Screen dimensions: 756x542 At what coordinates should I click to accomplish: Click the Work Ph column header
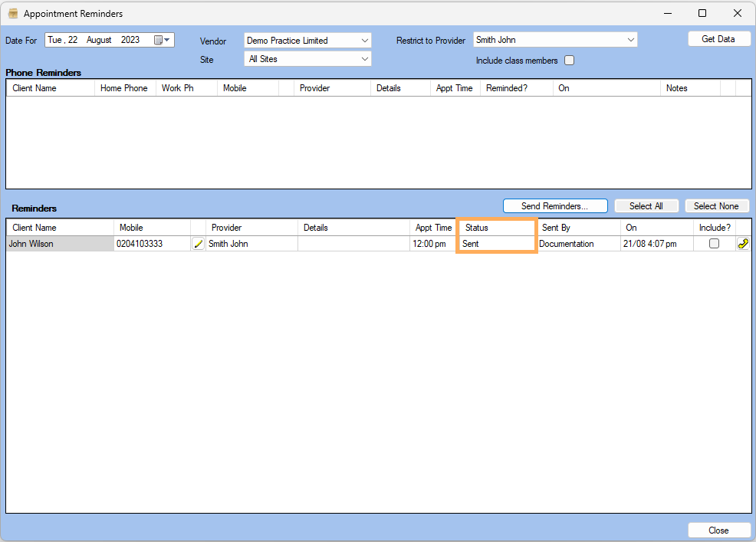pos(186,88)
